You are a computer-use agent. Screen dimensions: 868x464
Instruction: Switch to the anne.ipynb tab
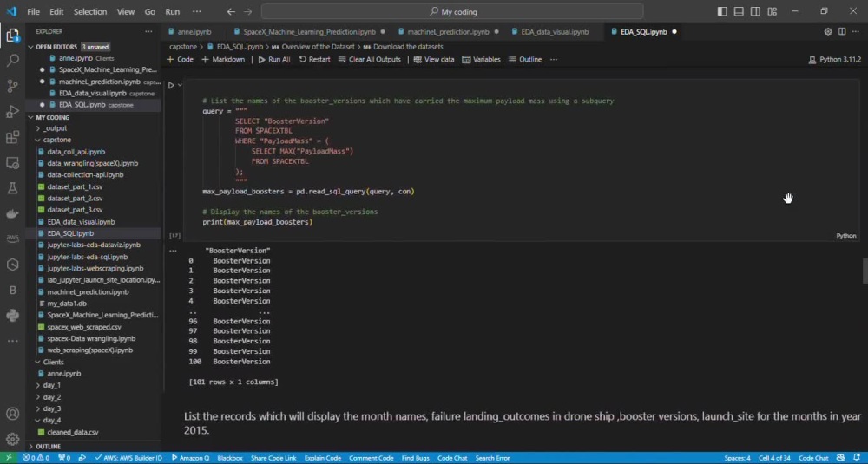click(194, 32)
